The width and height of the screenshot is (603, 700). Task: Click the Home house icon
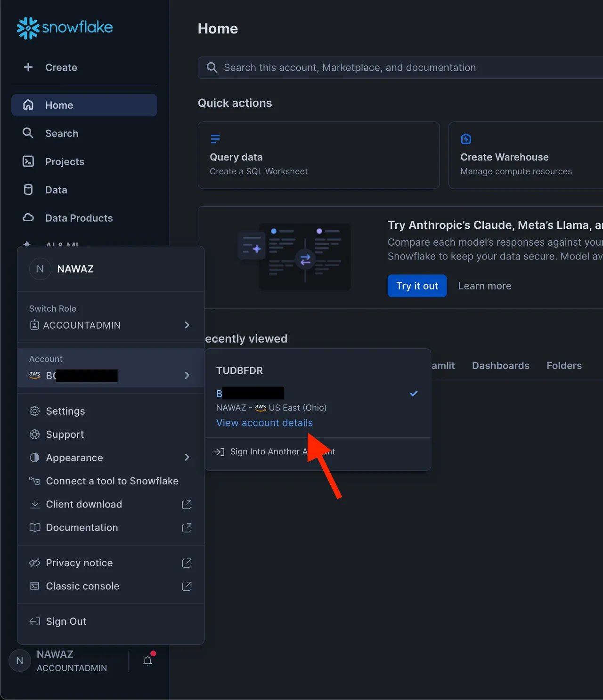click(x=28, y=105)
